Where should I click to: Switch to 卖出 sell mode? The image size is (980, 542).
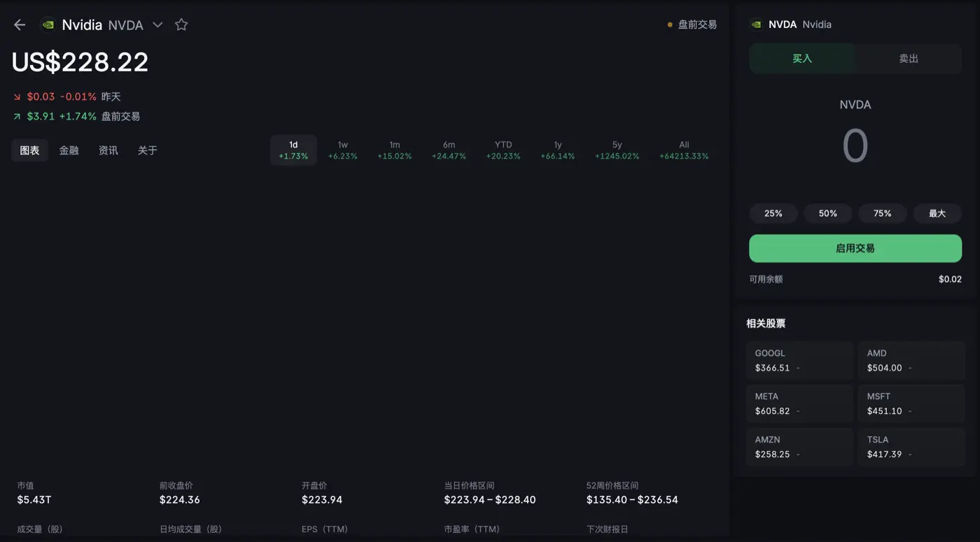click(909, 59)
